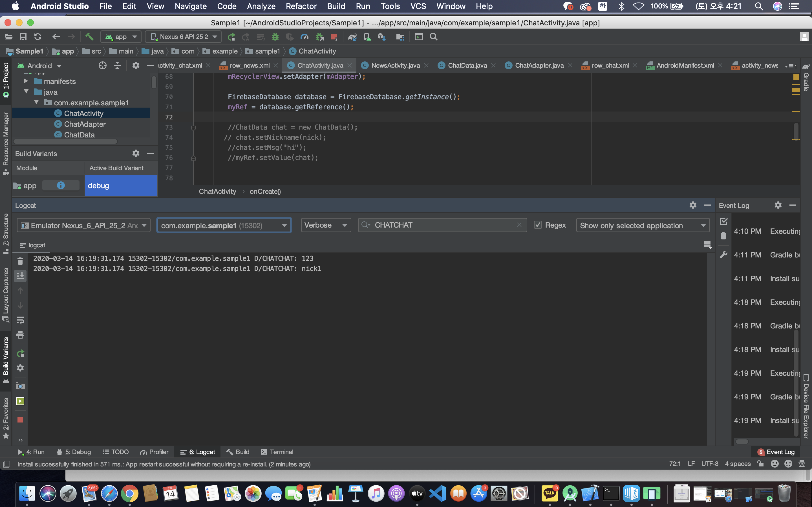Click the Restart logcat green arrow icon
The image size is (812, 507).
tap(20, 353)
